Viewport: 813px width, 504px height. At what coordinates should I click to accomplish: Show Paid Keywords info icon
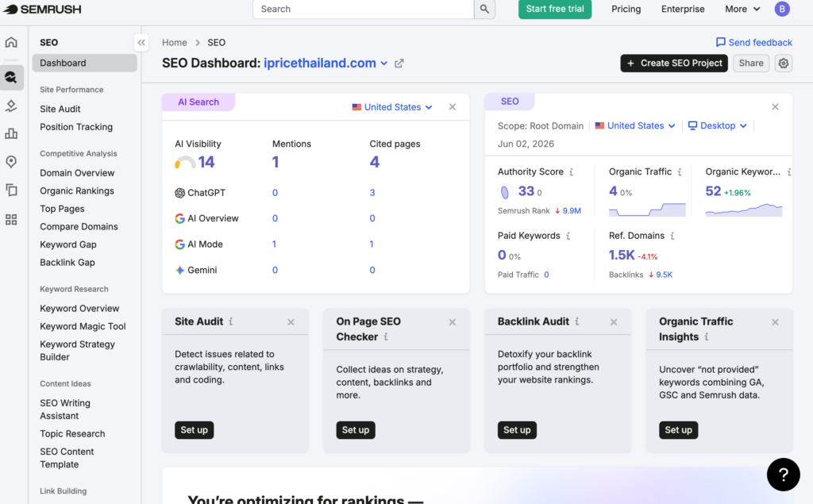[x=568, y=236]
